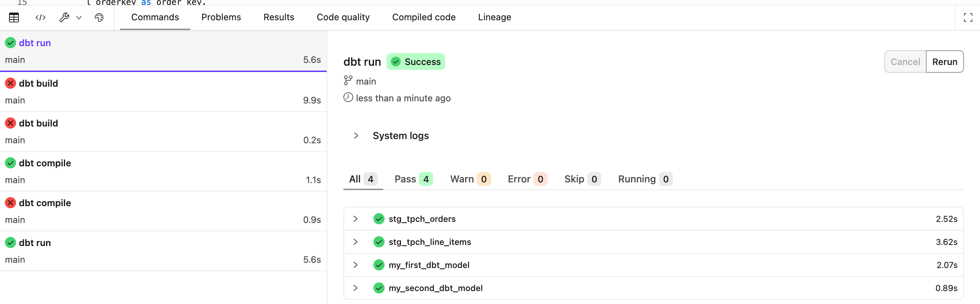Click the success icon for my_second_dbt_model
Image resolution: width=980 pixels, height=304 pixels.
tap(379, 288)
